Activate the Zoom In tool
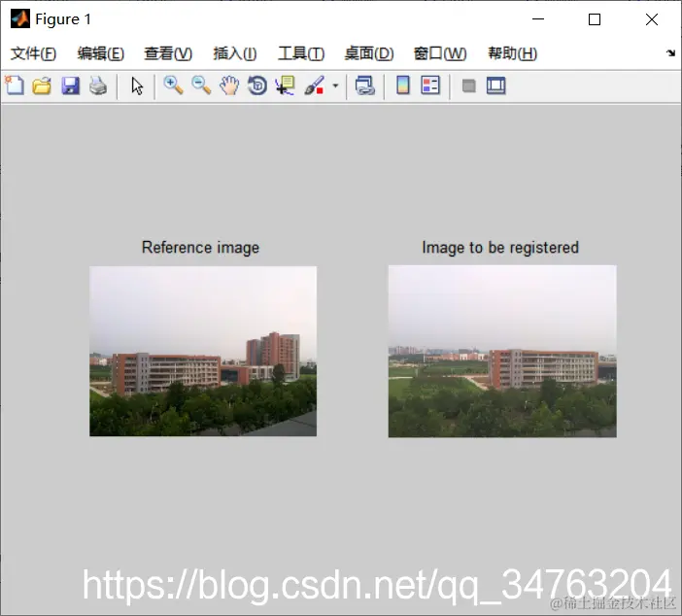Screen dimensions: 682x616 pyautogui.click(x=173, y=86)
